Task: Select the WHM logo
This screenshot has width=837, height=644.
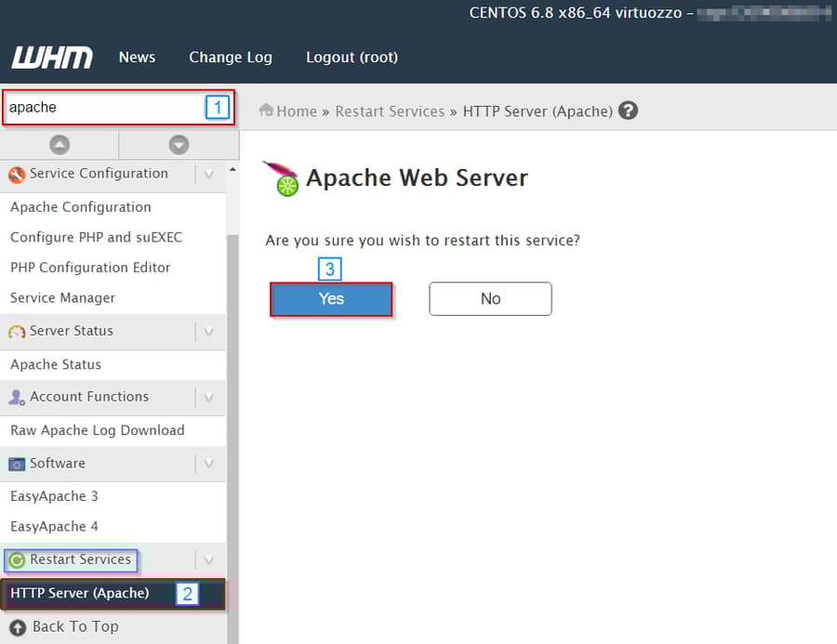Action: (51, 57)
